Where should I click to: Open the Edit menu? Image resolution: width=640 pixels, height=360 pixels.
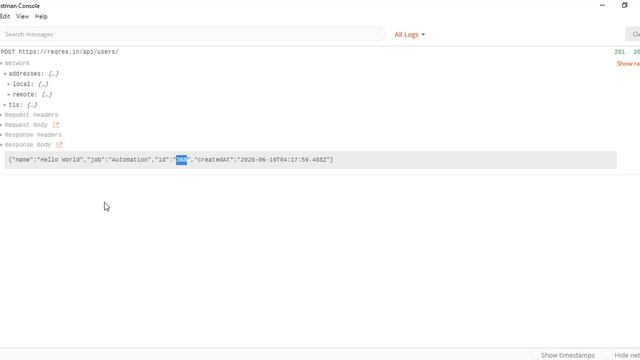[x=5, y=16]
